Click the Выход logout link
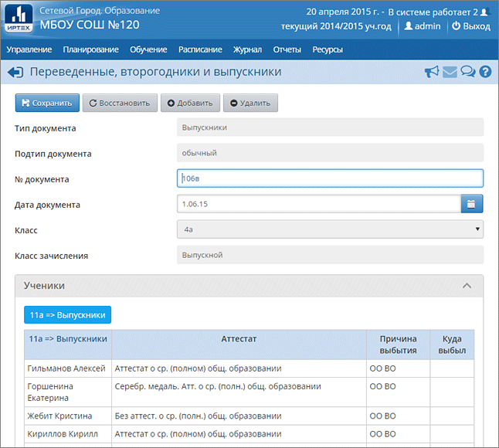This screenshot has height=448, width=499. tap(470, 26)
